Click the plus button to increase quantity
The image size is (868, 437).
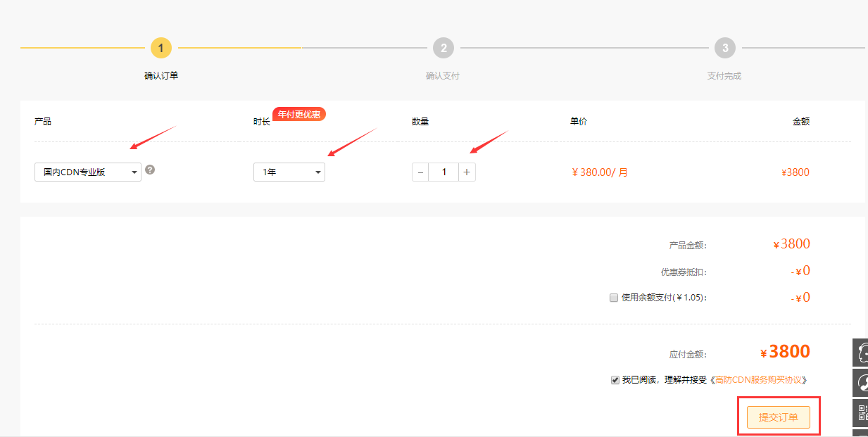coord(467,172)
